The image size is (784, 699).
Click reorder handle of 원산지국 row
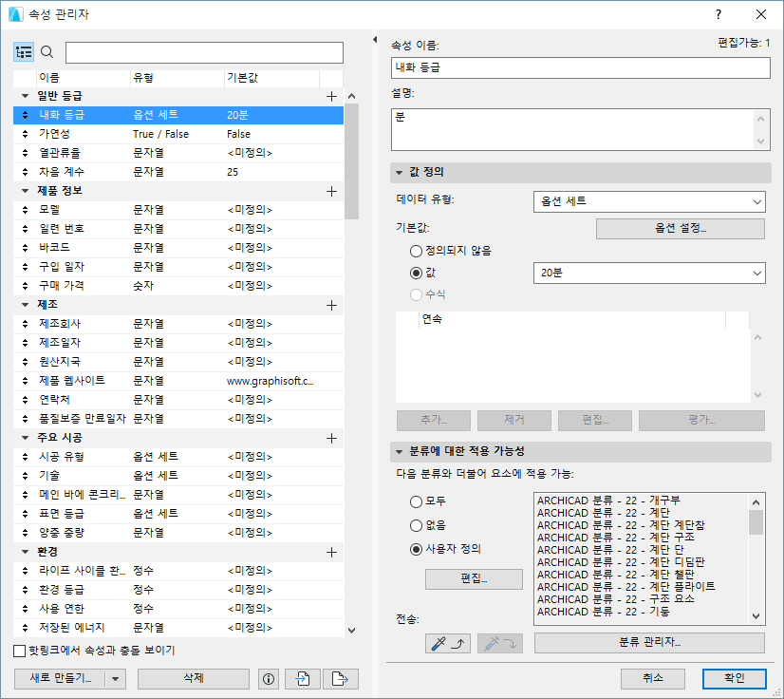25,362
